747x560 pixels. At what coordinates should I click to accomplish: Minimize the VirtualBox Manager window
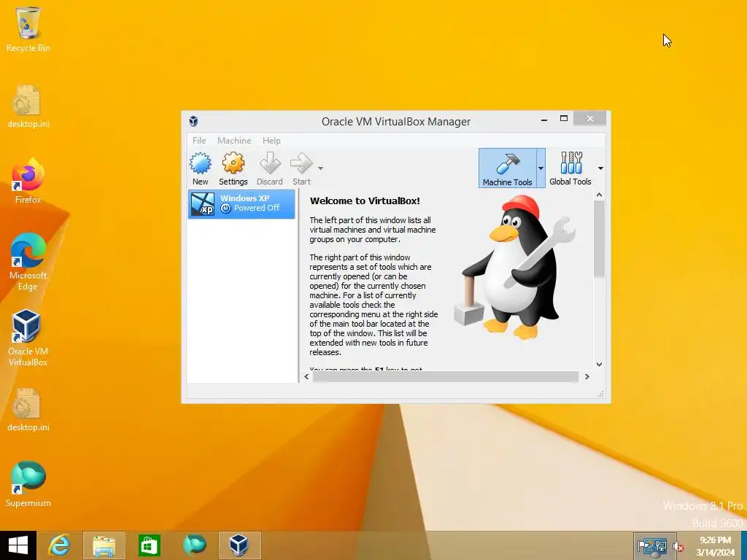point(543,119)
